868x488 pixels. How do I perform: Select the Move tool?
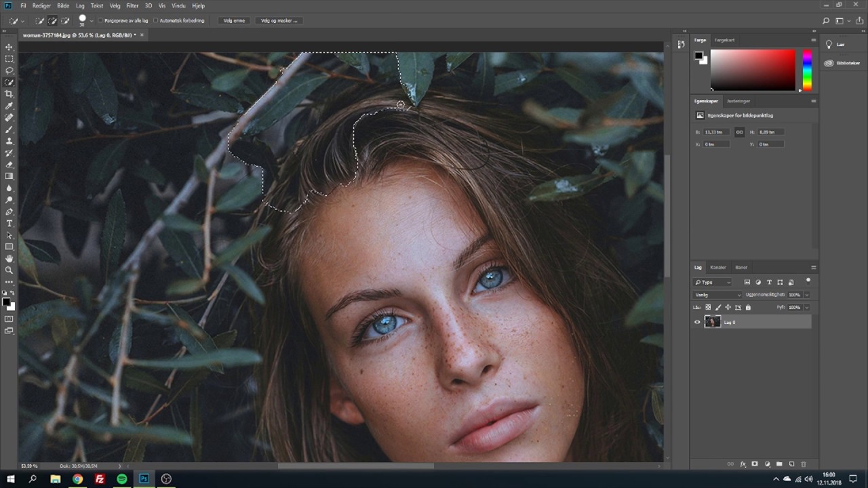pyautogui.click(x=9, y=47)
